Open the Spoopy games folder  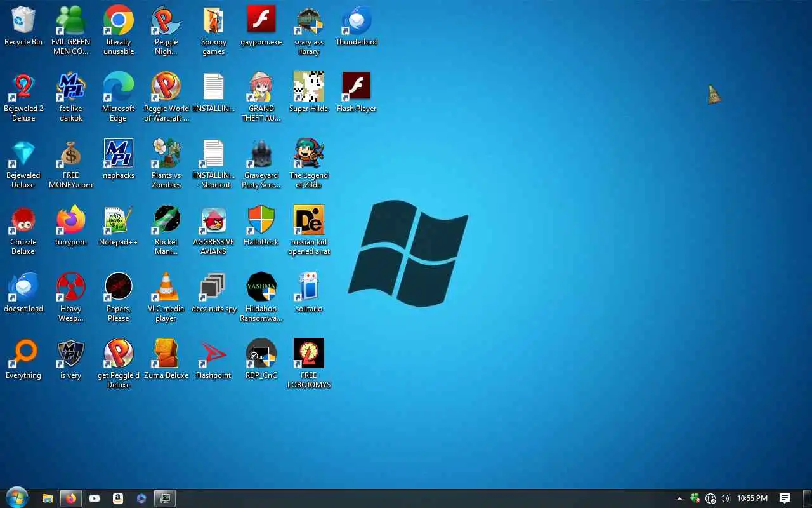point(214,30)
